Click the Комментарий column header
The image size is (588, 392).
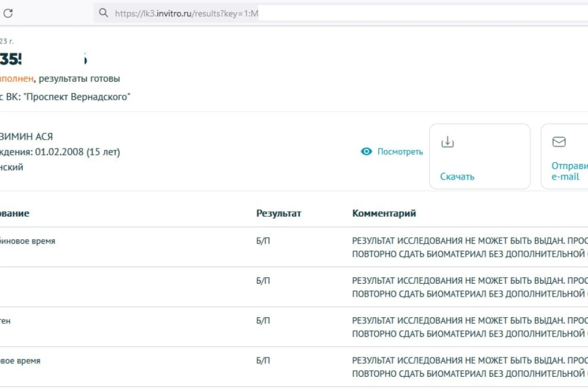384,213
